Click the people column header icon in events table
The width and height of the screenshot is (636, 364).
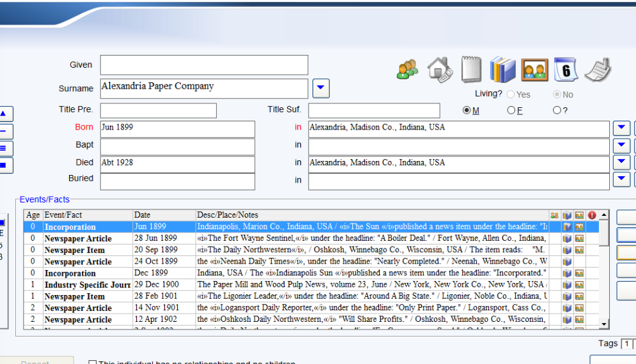tap(554, 215)
